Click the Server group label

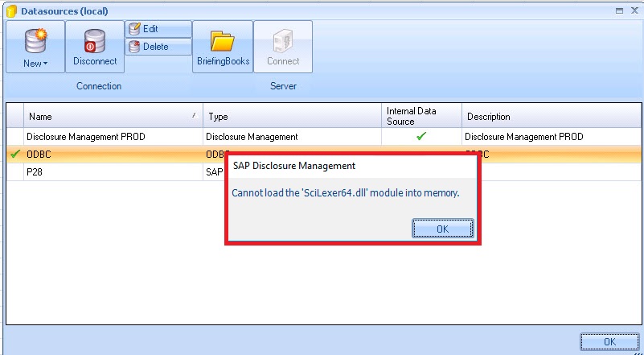pyautogui.click(x=283, y=86)
